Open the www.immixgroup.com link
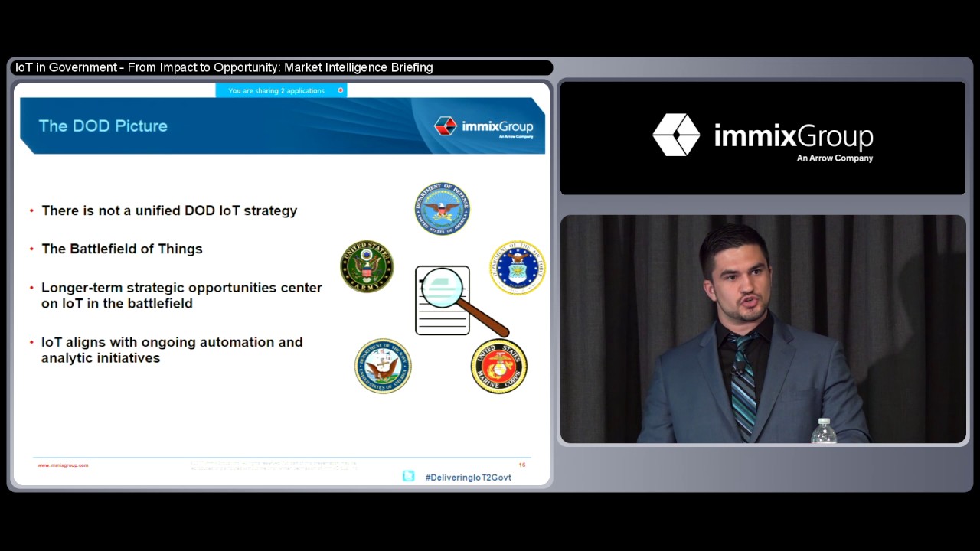This screenshot has width=980, height=551. [x=63, y=465]
